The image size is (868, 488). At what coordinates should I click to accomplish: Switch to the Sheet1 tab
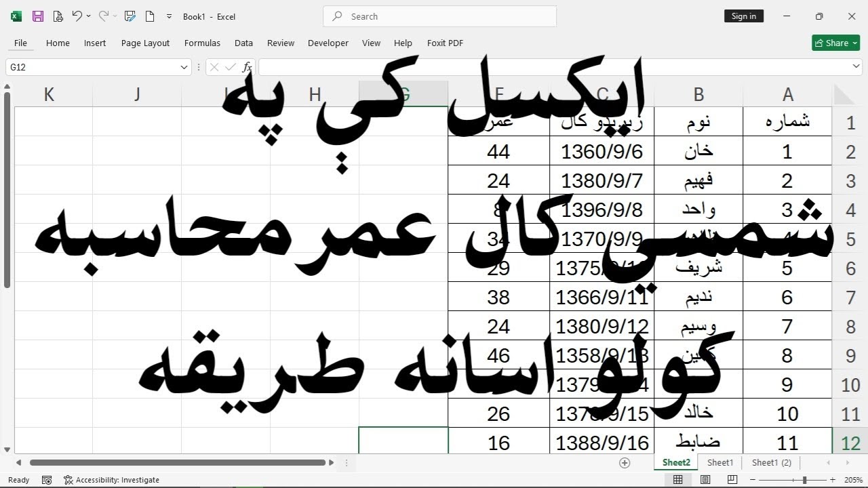pyautogui.click(x=720, y=463)
